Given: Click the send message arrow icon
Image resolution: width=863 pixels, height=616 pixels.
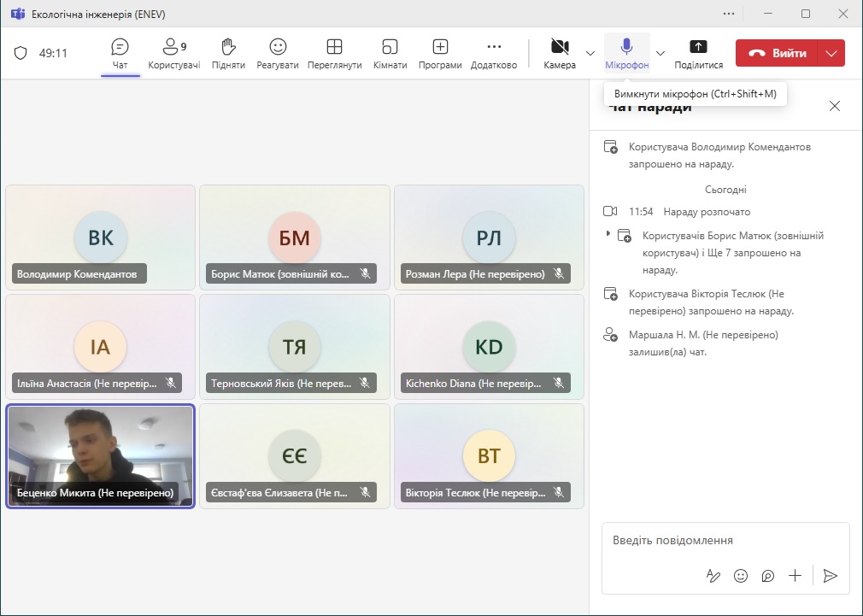Looking at the screenshot, I should 830,576.
